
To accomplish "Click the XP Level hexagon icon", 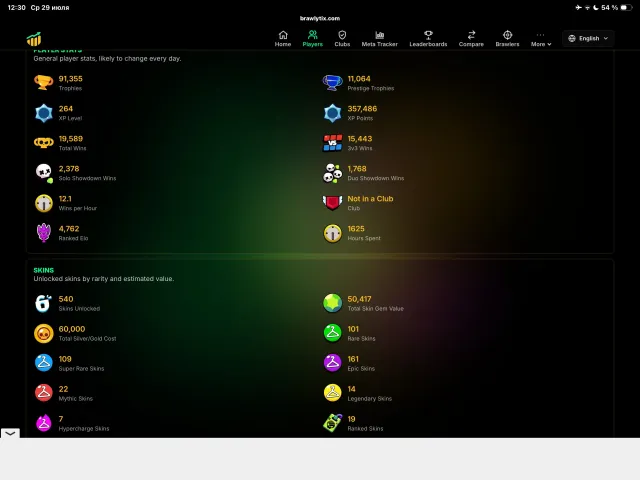I will coord(44,113).
